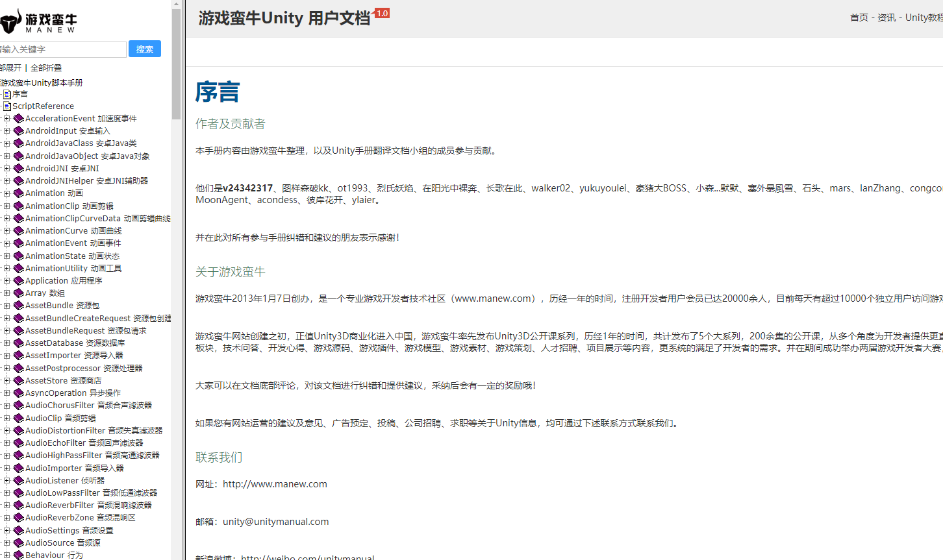Click the 搜索 search button
This screenshot has width=943, height=560.
pos(145,49)
